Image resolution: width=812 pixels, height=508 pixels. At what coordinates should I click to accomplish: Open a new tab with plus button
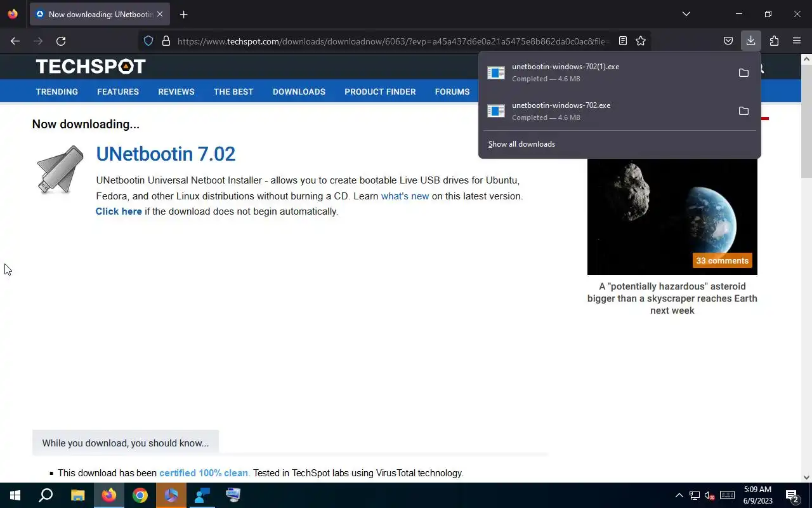coord(183,14)
